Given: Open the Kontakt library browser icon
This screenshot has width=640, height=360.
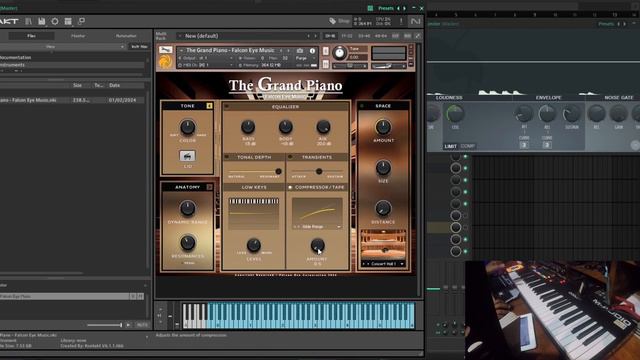Looking at the screenshot, I should [x=28, y=21].
